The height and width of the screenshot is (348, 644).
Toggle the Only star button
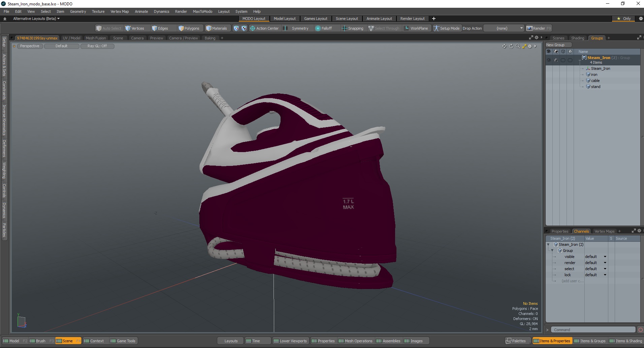624,19
